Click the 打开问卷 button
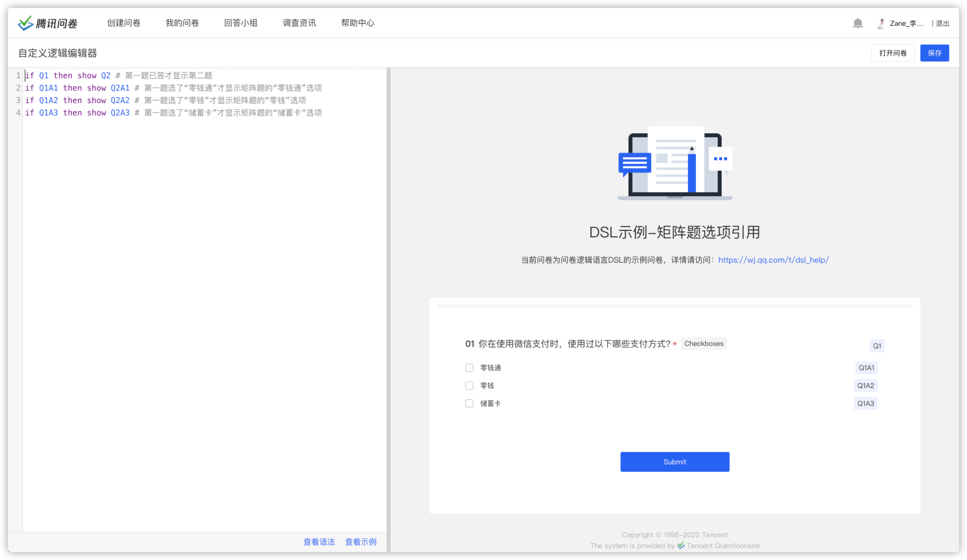The width and height of the screenshot is (967, 560). coord(893,53)
